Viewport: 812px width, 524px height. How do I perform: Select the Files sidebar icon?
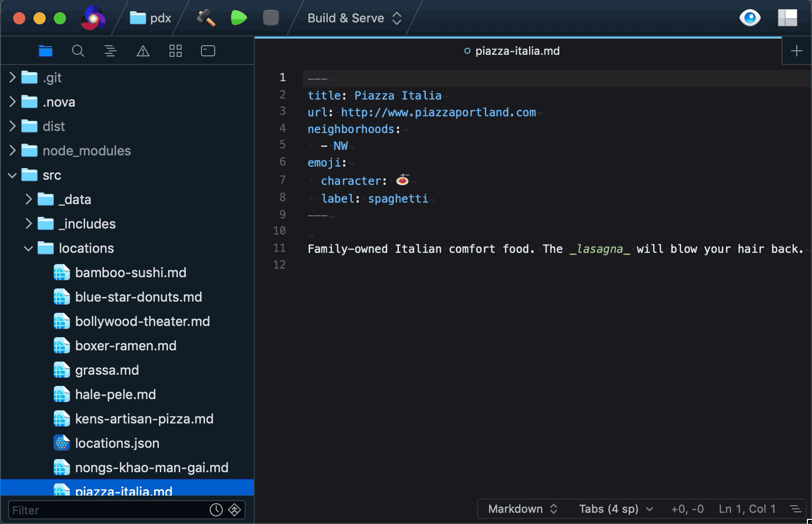(46, 51)
